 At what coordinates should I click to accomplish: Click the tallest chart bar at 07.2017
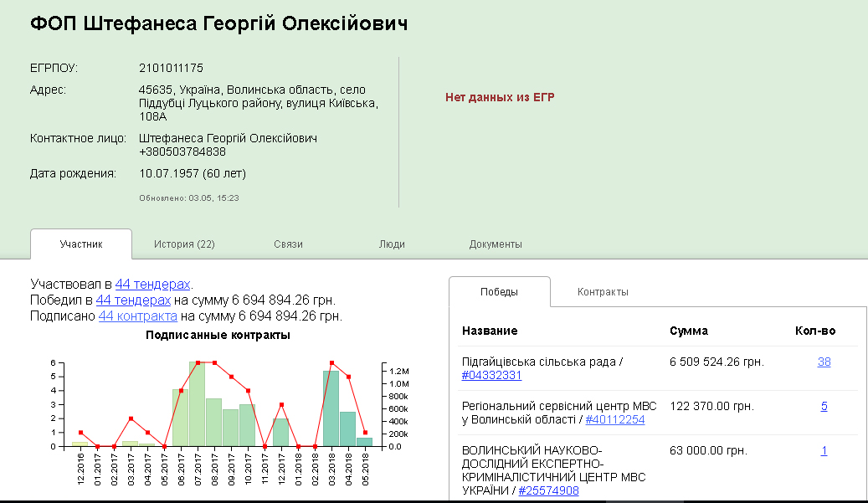pos(198,405)
